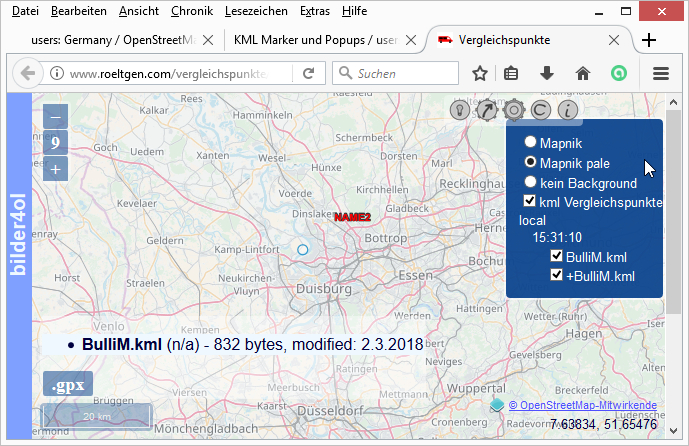Toggle the kml Vergleichspunkte checkbox
Screen dimensions: 689x446
pos(529,201)
